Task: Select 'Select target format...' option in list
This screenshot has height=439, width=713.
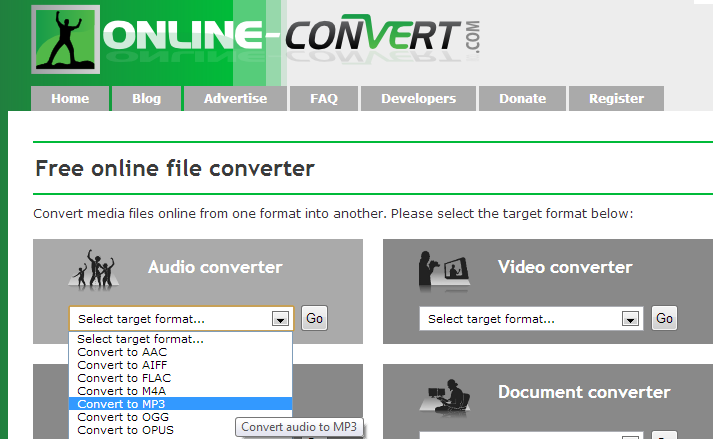Action: pos(181,339)
